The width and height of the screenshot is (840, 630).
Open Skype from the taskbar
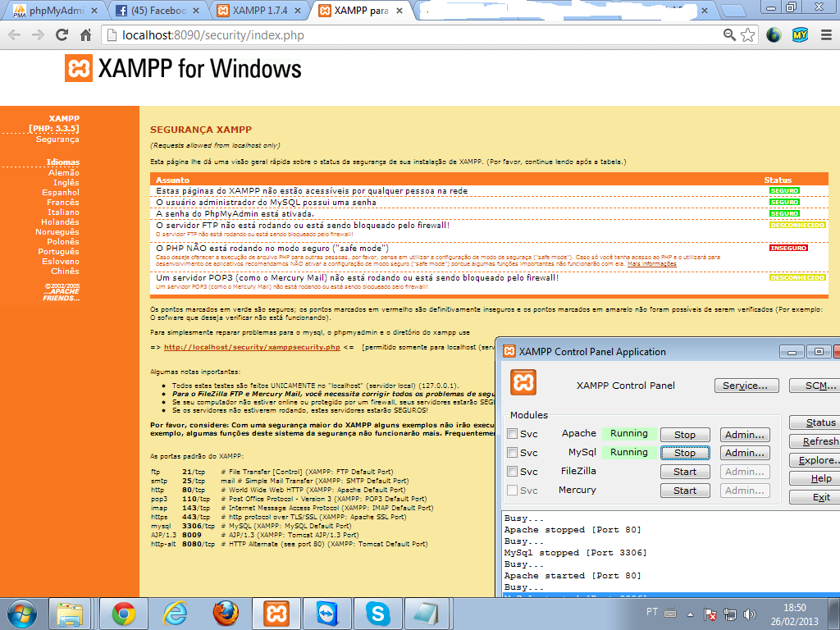tap(377, 614)
